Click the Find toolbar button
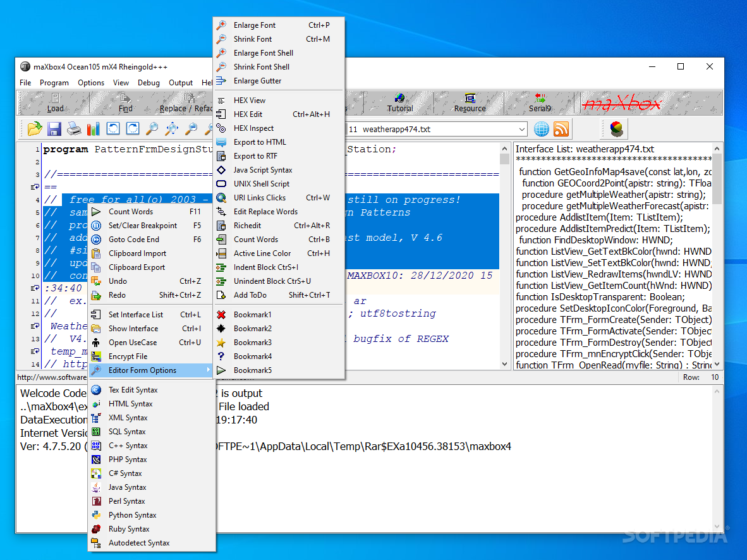 125,102
